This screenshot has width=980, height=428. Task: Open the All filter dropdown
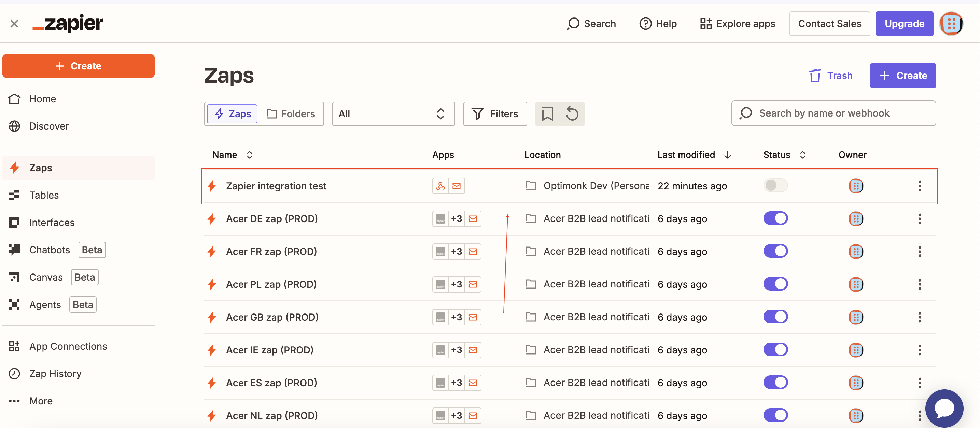coord(393,114)
